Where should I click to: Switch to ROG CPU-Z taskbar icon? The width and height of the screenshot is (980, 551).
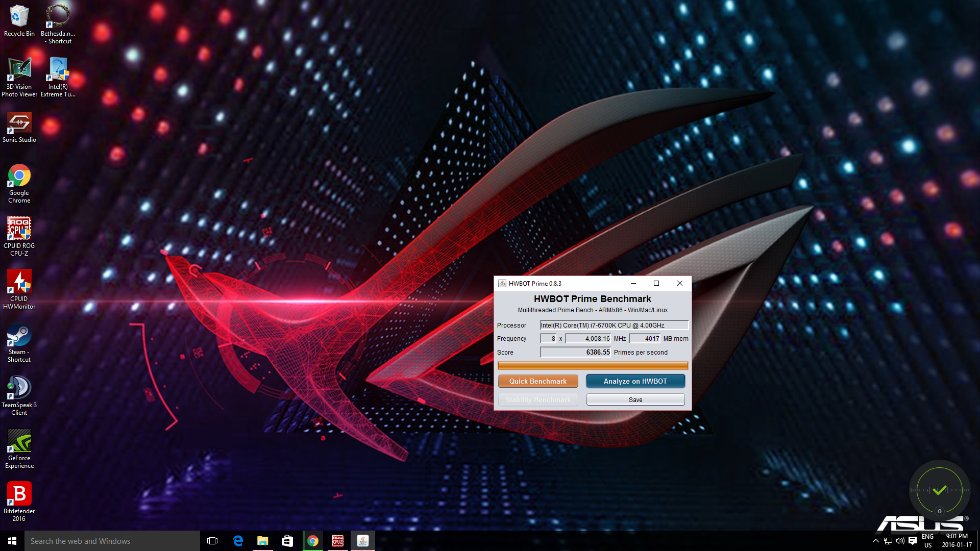[338, 541]
